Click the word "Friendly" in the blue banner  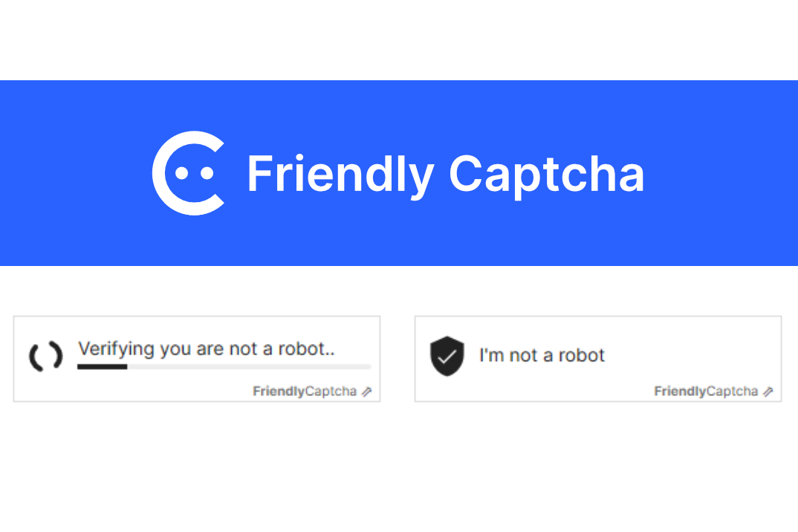(x=340, y=175)
